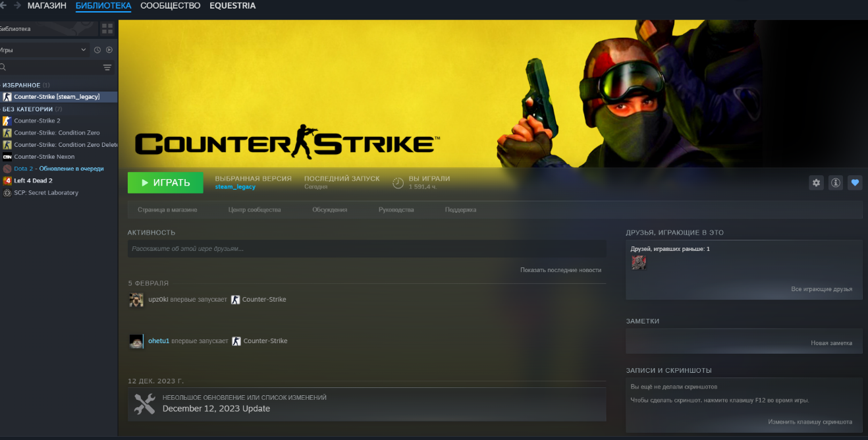Click the navigate forward arrow
This screenshot has width=868, height=440.
(x=17, y=6)
